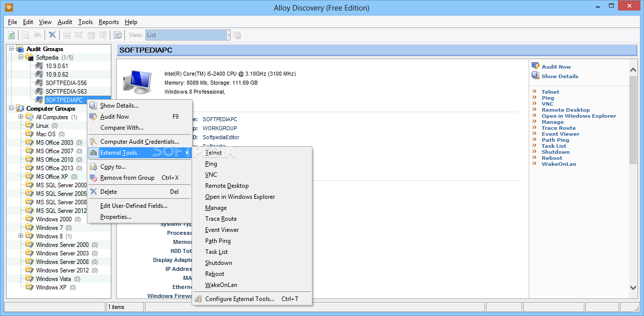Click the Audit Groups folder icon

pyautogui.click(x=20, y=49)
